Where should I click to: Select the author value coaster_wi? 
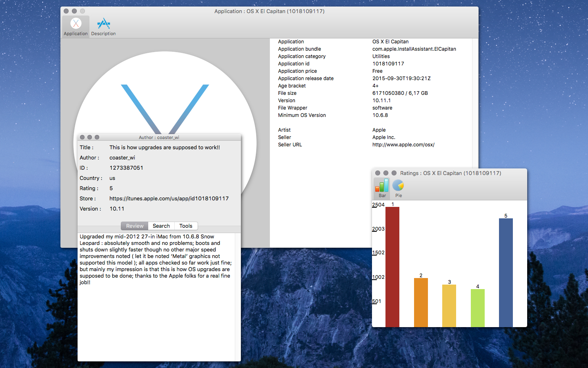(x=122, y=157)
